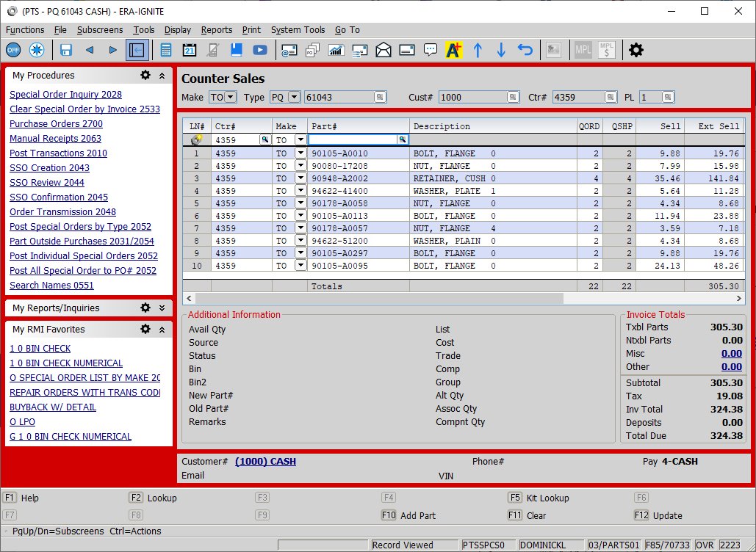Go to previous record with left triangle

90,50
